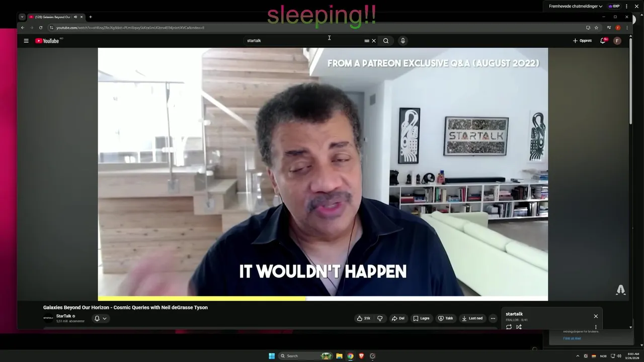Open NOB keyboard language switcher
This screenshot has height=362, width=644.
click(603, 356)
